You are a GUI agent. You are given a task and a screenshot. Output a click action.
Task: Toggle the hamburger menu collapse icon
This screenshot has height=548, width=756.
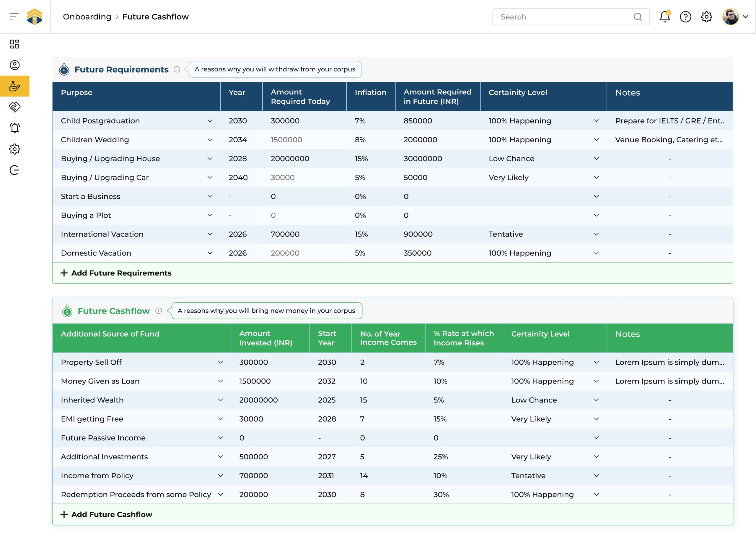(14, 17)
